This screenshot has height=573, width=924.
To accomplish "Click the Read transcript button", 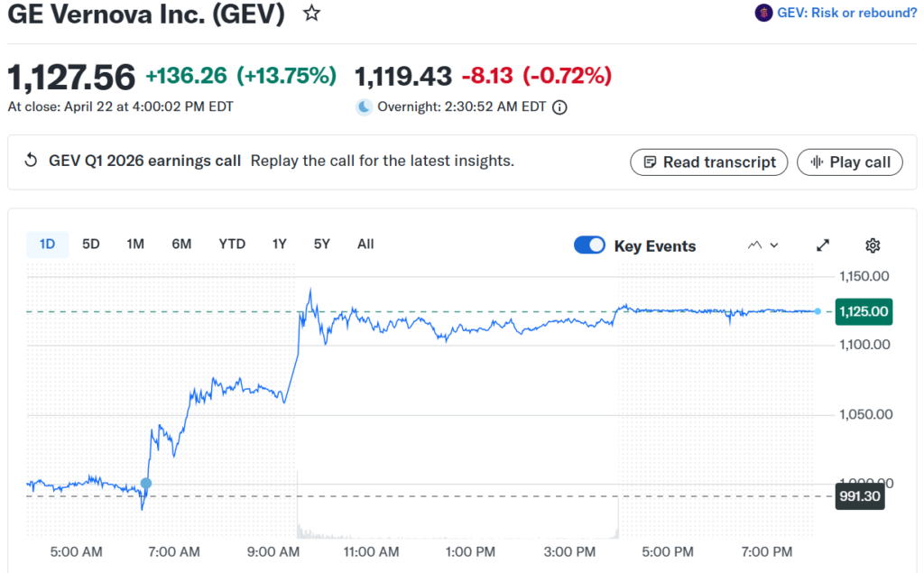I will [x=709, y=162].
